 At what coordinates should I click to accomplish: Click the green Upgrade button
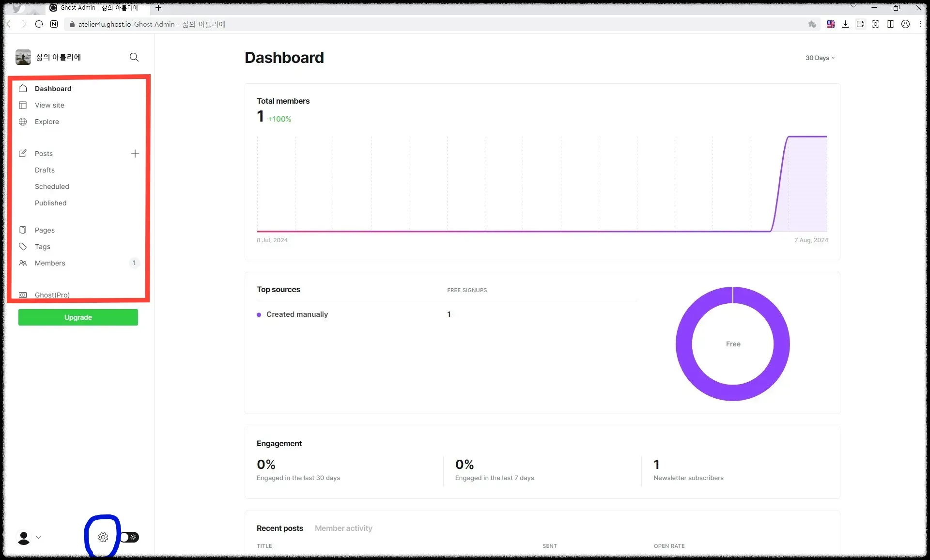tap(78, 317)
